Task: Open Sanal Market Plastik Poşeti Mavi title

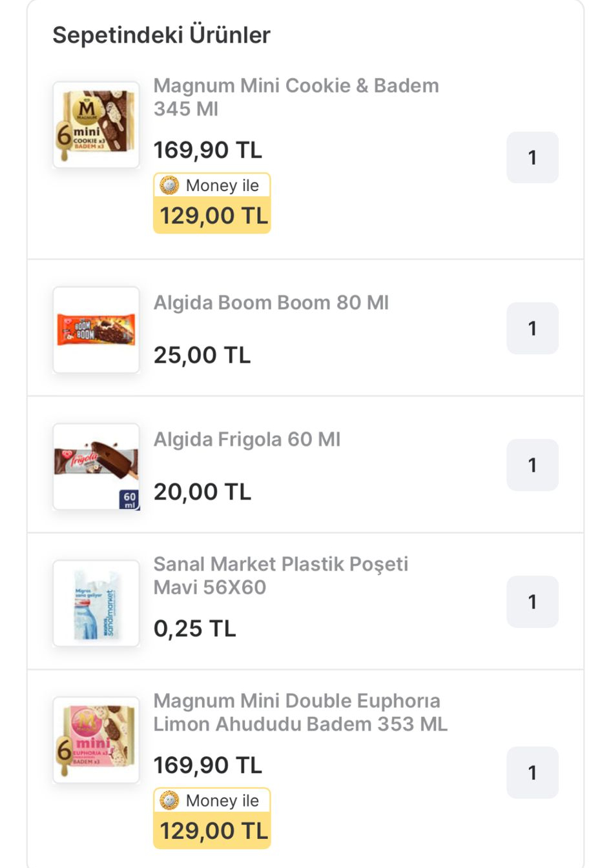Action: (280, 575)
